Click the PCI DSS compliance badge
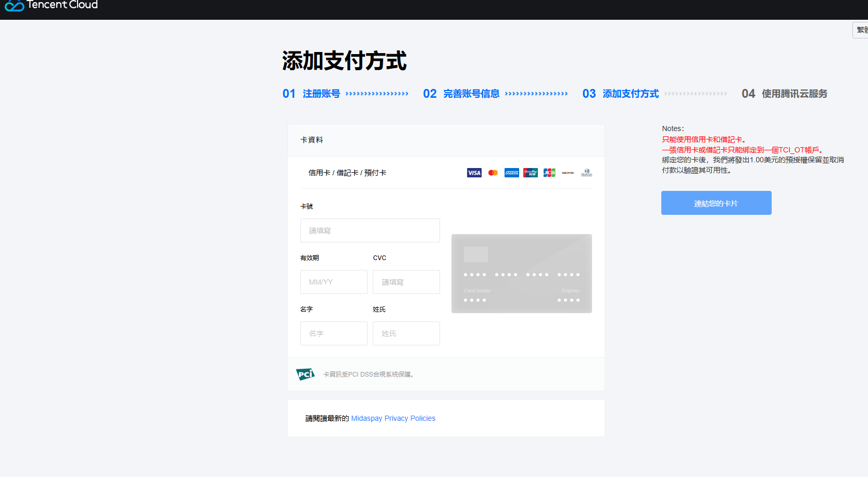Image resolution: width=868 pixels, height=477 pixels. point(305,374)
